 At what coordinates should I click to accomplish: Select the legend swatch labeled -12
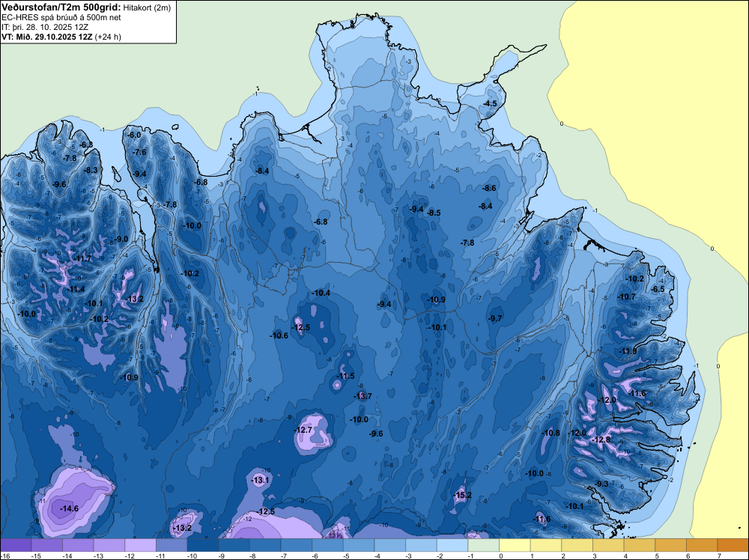(141, 545)
